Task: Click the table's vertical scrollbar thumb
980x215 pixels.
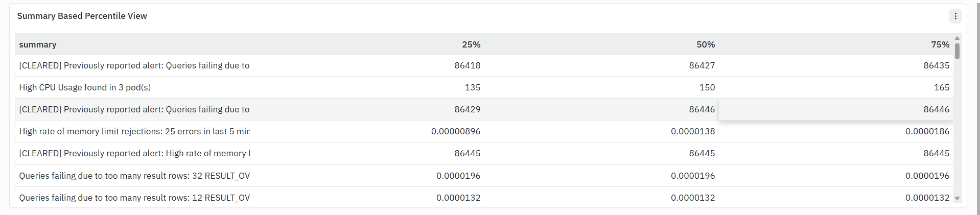Action: pos(957,51)
